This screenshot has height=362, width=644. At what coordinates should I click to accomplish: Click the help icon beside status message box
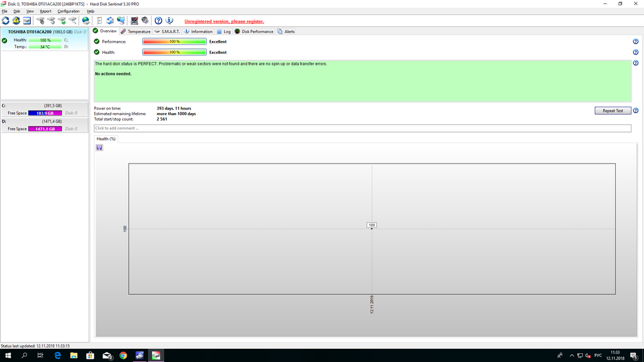coord(635,63)
